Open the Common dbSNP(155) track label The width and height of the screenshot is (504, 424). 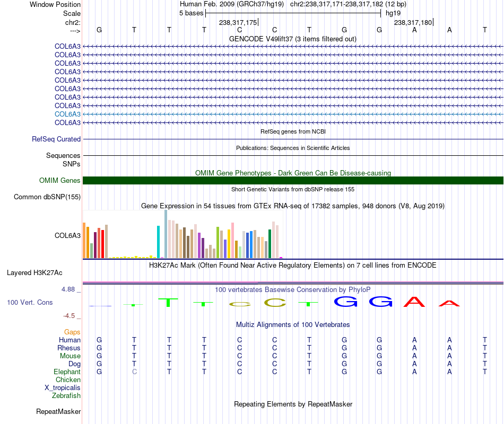[x=47, y=197]
